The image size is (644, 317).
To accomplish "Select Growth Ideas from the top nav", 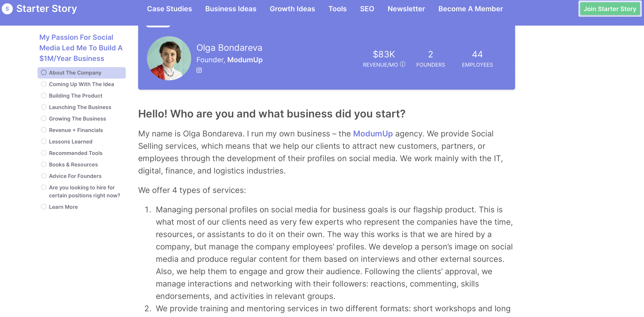I will coord(292,9).
